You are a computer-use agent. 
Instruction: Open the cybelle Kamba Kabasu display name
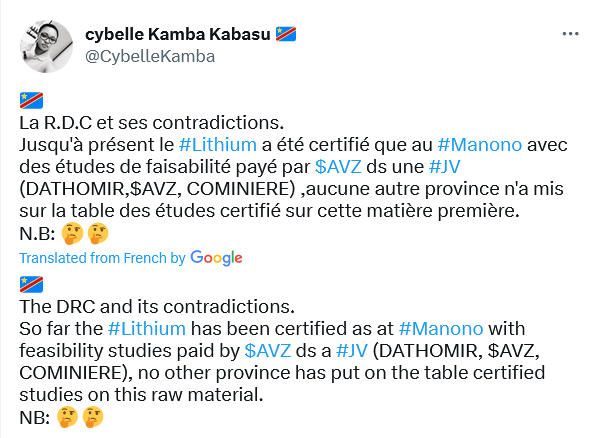point(177,34)
